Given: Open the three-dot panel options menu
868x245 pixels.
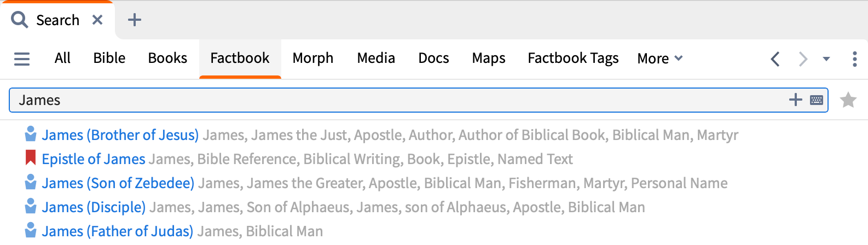Looking at the screenshot, I should 854,59.
